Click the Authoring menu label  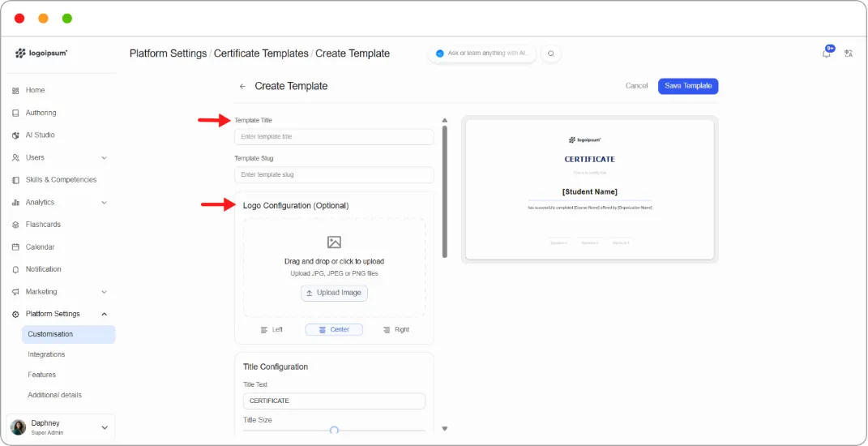coord(41,113)
